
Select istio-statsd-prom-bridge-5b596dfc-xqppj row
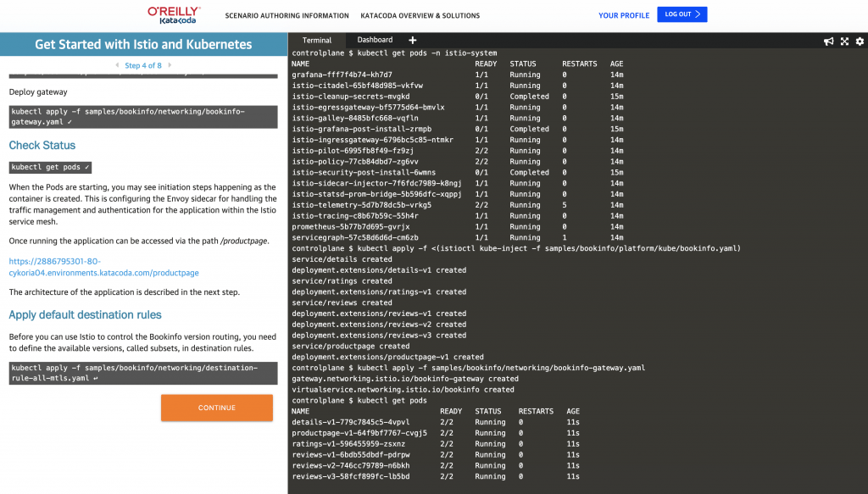(x=458, y=194)
